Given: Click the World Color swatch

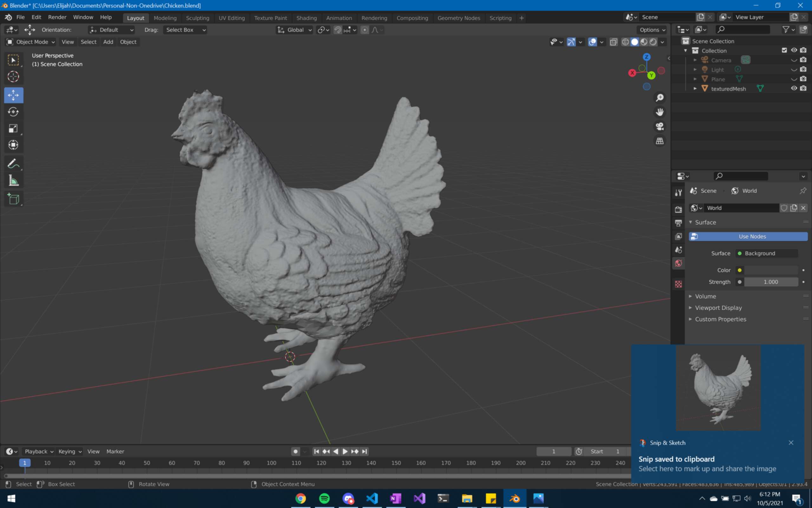Looking at the screenshot, I should click(x=771, y=270).
